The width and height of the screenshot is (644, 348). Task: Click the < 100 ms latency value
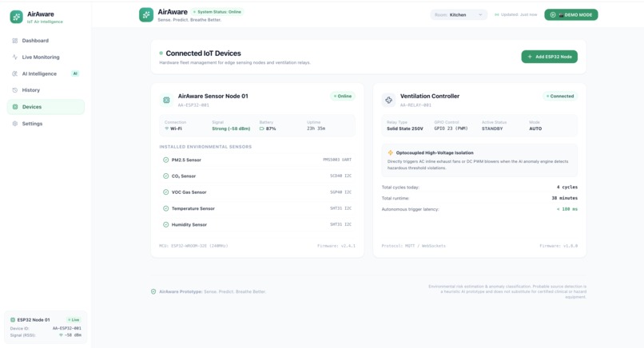coord(566,209)
